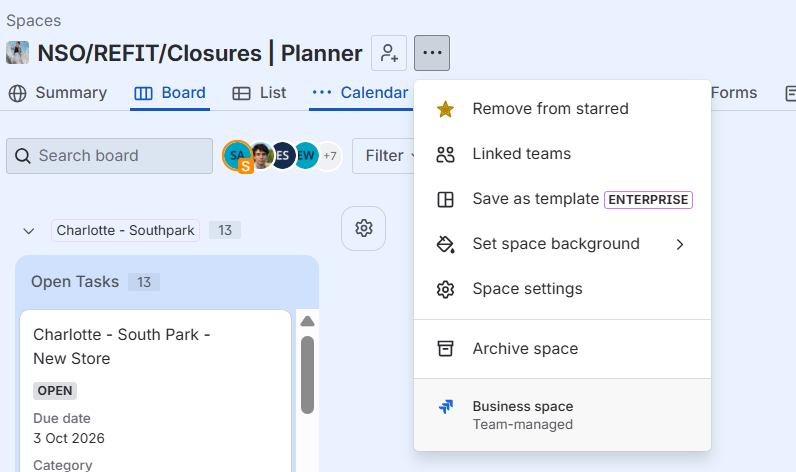Select the SA user avatar filter

click(237, 155)
